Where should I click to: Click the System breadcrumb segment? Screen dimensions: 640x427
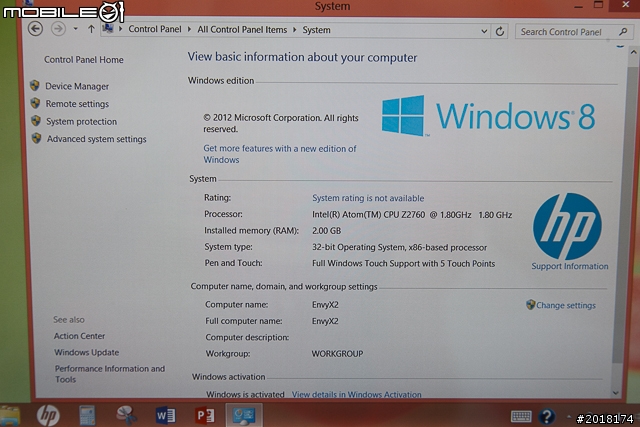point(316,30)
